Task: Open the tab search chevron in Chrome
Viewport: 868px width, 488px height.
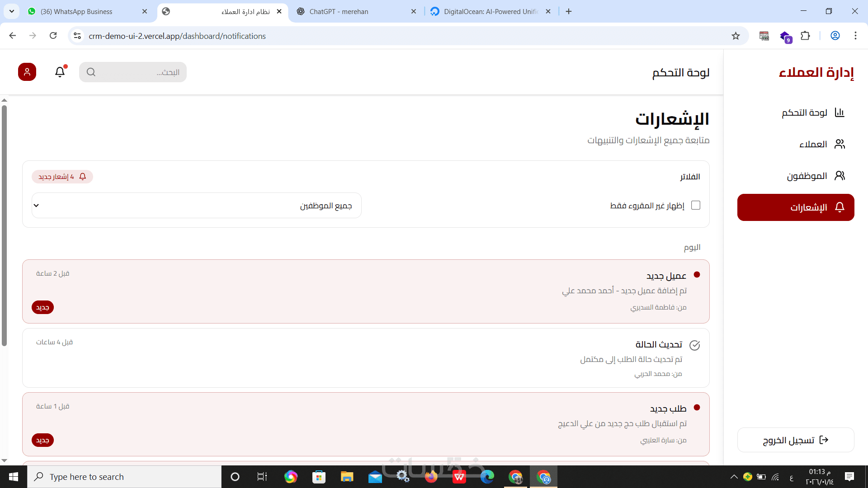Action: pos(12,11)
